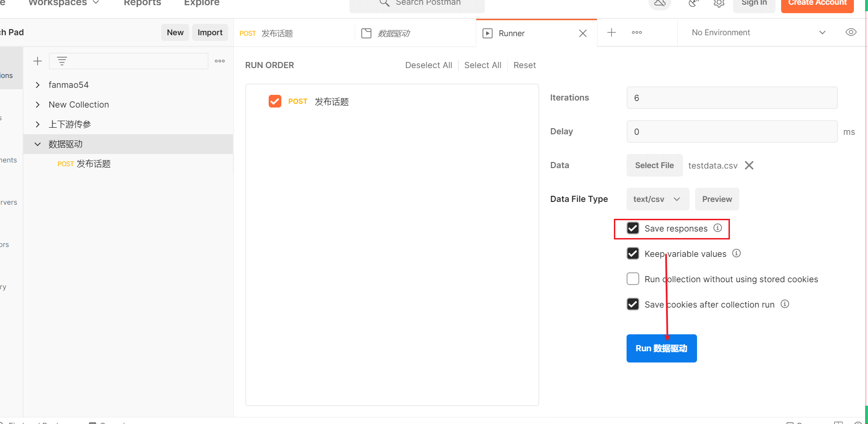Open the Reports menu
The height and width of the screenshot is (424, 868).
(x=142, y=3)
